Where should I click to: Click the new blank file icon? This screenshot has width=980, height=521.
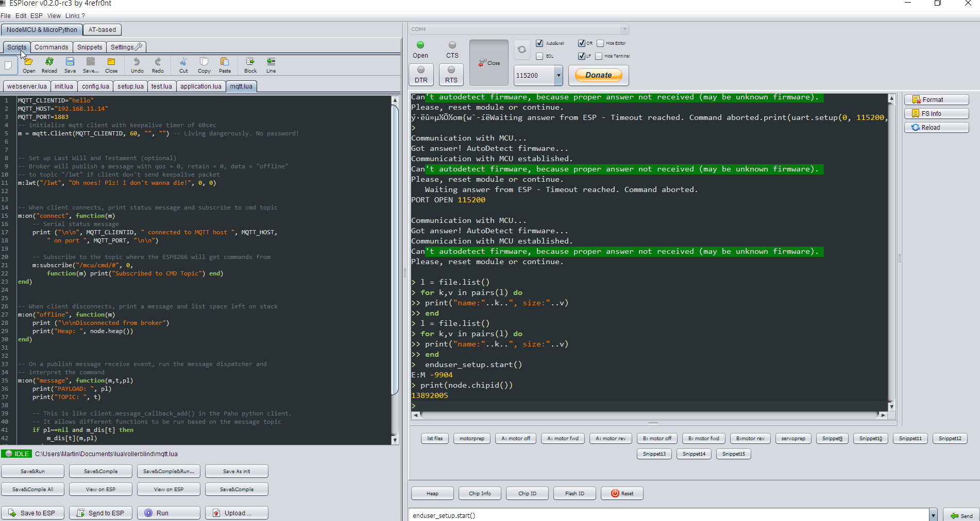[x=8, y=65]
